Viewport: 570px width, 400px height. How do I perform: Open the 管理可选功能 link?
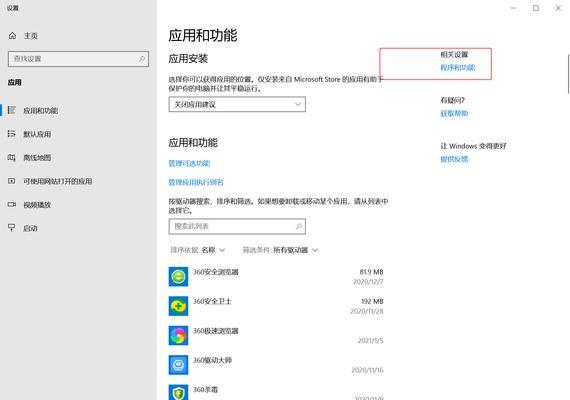(x=189, y=163)
